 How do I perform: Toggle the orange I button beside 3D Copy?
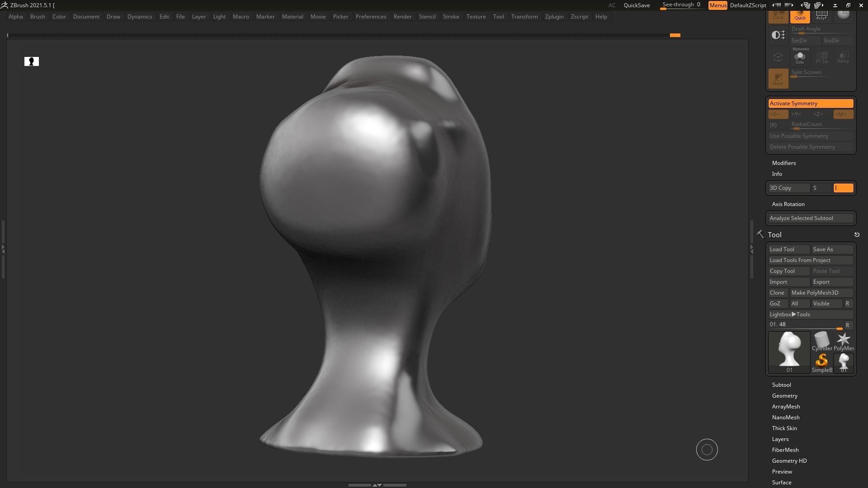point(843,188)
